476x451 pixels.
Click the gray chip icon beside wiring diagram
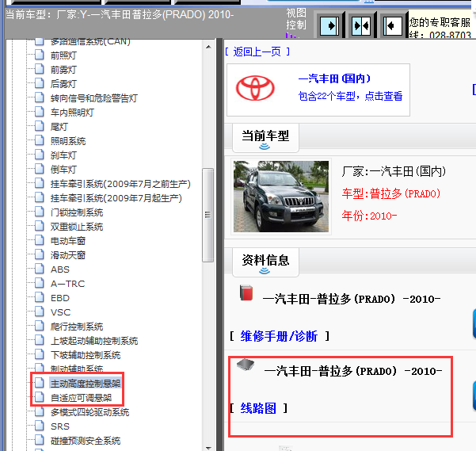[x=246, y=365]
